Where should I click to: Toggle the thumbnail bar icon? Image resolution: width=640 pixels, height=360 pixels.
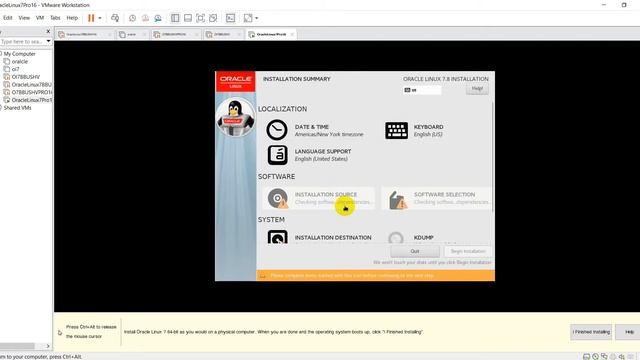tap(188, 18)
